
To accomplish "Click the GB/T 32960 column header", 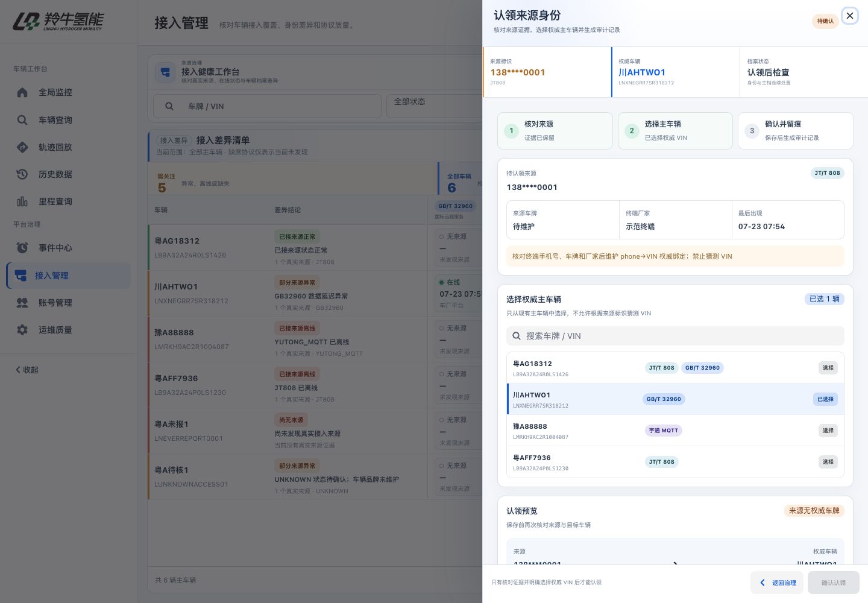I will tap(455, 206).
